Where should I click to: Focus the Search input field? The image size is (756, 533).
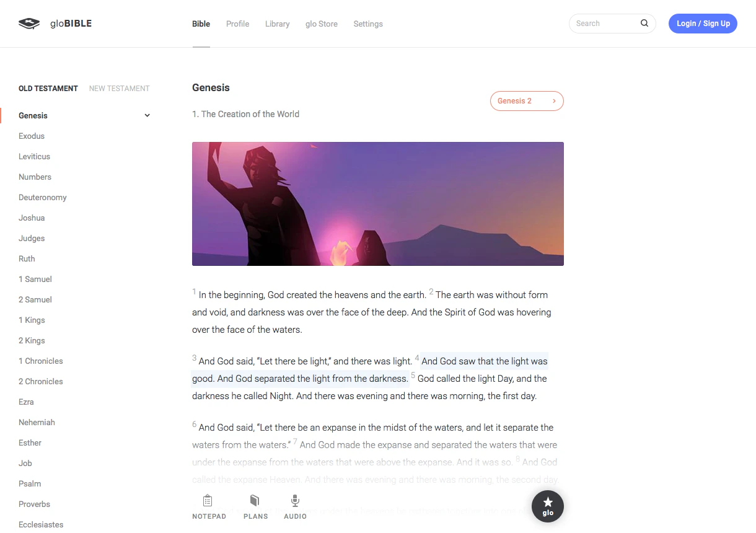[x=604, y=24]
